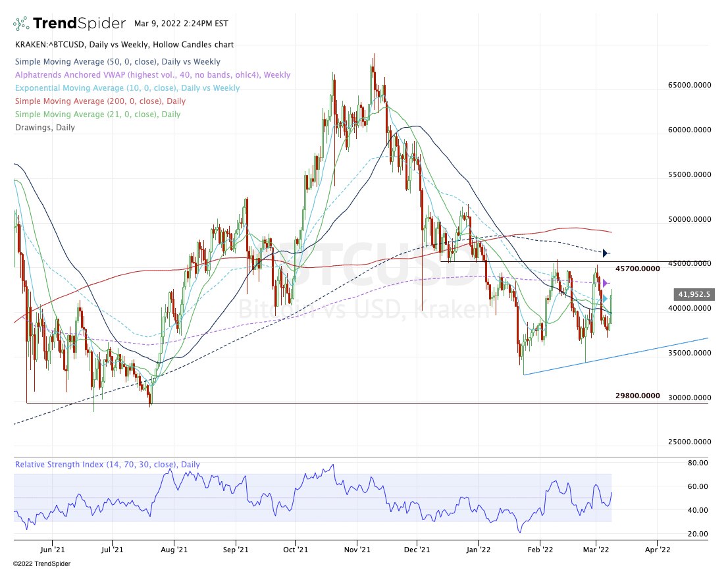Click the 30000.0000 price axis label
728x570 pixels.
tap(689, 398)
